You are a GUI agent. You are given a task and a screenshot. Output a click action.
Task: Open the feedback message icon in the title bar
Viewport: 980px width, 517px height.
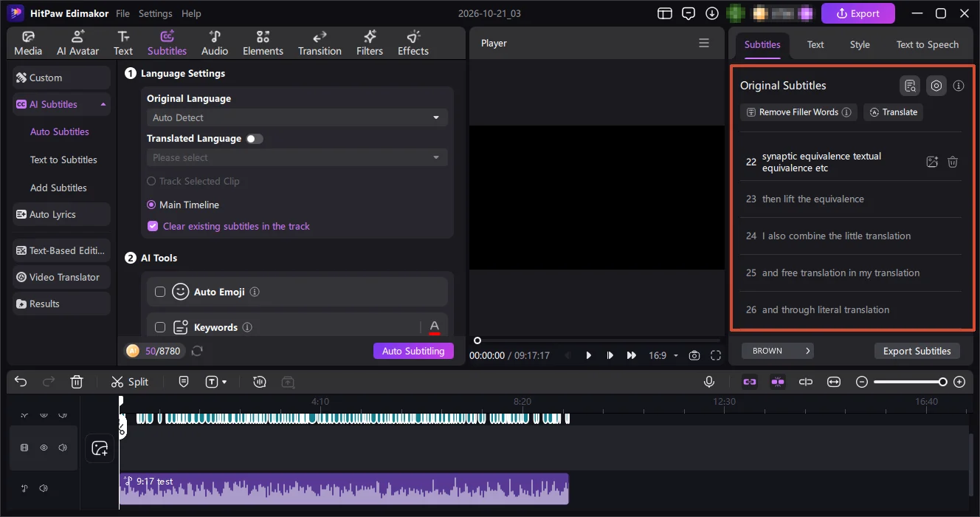[x=689, y=13]
